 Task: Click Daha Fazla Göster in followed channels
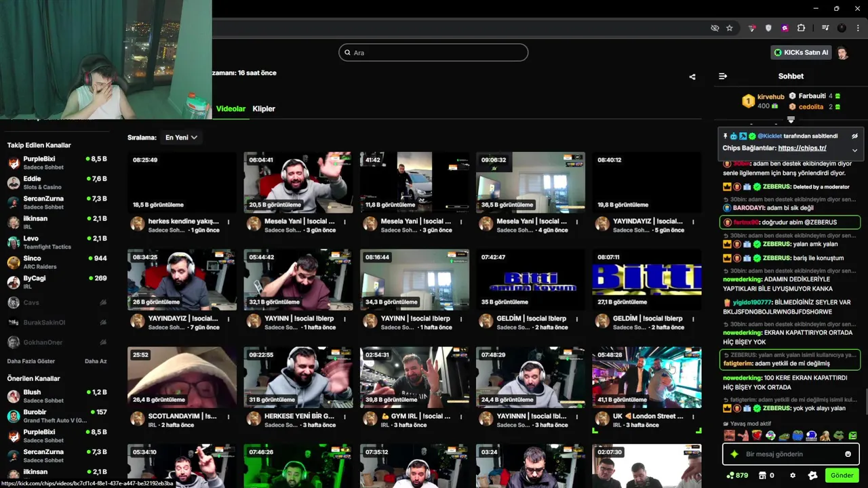point(31,361)
